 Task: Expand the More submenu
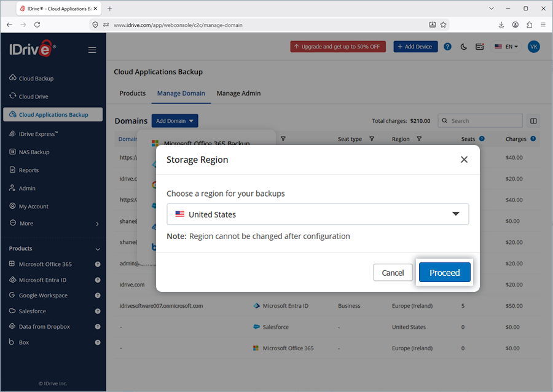[53, 224]
